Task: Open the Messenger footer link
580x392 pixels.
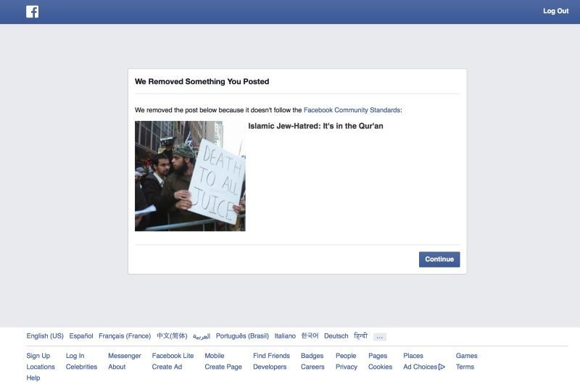Action: (x=125, y=356)
